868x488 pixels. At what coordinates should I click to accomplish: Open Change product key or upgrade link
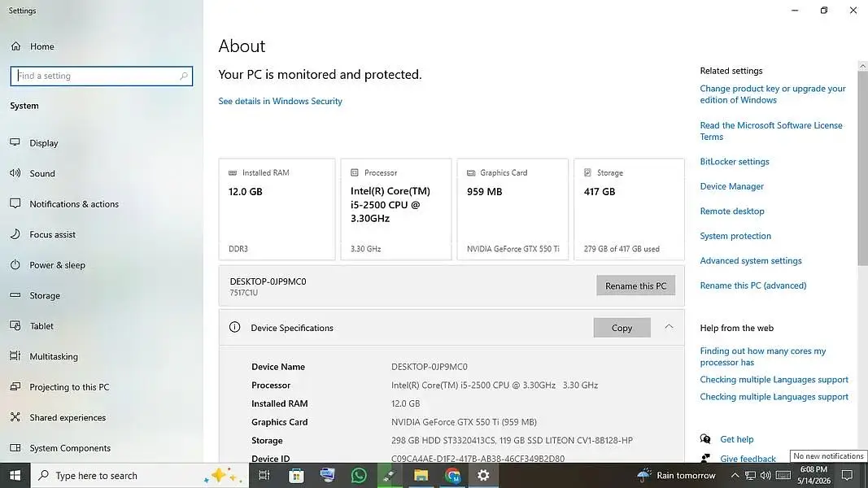pos(772,94)
